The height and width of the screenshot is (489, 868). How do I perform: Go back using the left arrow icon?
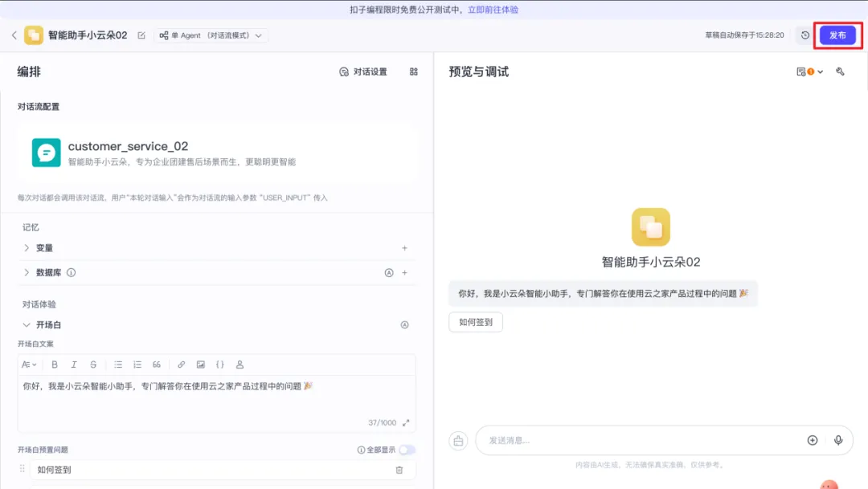[14, 35]
